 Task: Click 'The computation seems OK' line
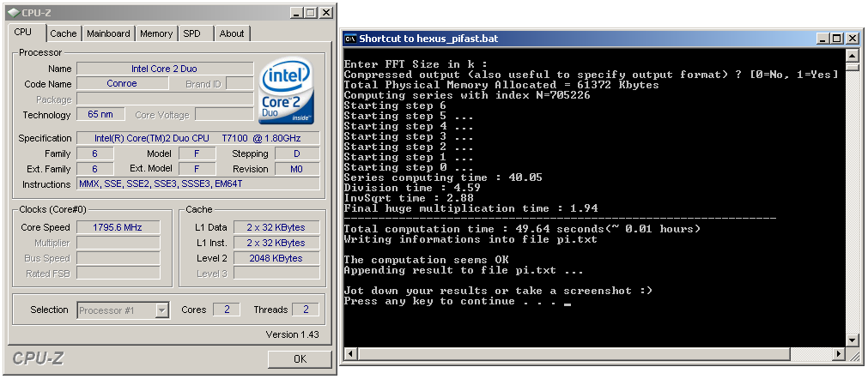[x=426, y=260]
